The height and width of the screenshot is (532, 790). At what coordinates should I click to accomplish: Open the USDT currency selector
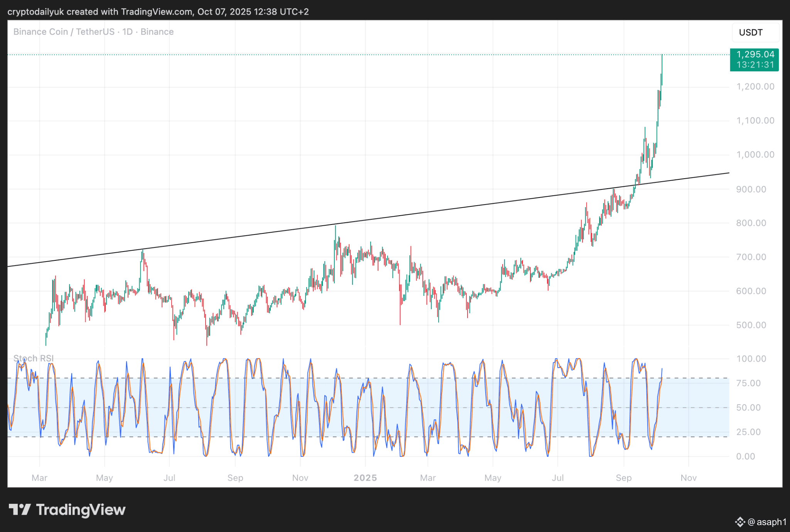pyautogui.click(x=755, y=32)
